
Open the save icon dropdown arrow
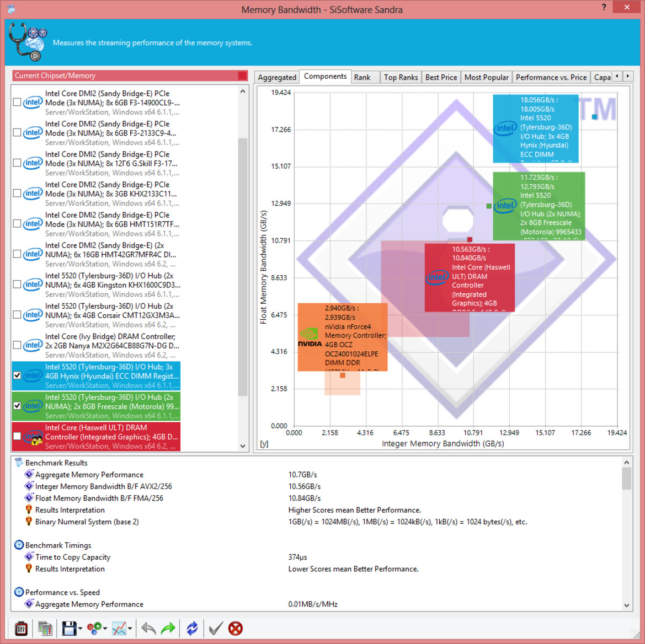[80, 629]
